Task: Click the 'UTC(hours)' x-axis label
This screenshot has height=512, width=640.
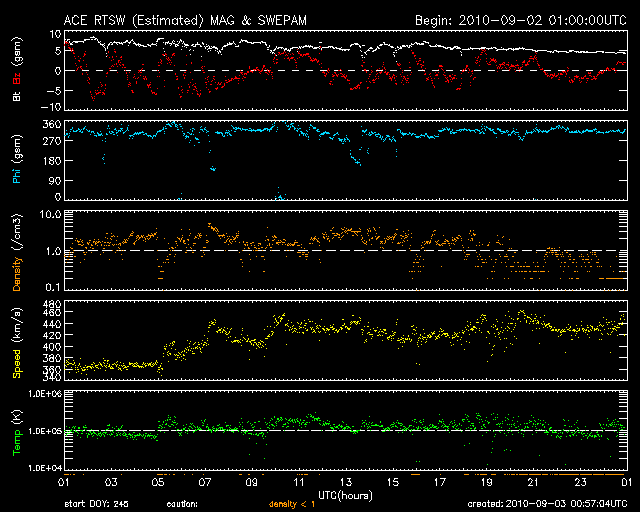Action: pyautogui.click(x=345, y=496)
